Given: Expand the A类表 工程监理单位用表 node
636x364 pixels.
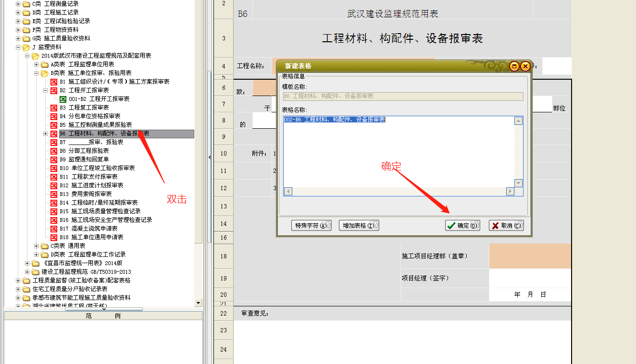Looking at the screenshot, I should tap(37, 64).
